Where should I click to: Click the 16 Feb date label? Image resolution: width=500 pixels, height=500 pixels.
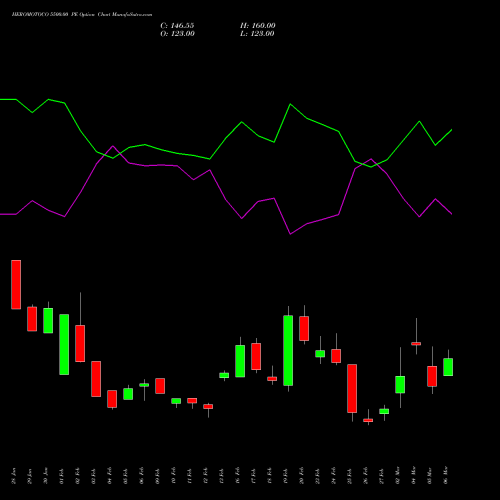click(238, 476)
